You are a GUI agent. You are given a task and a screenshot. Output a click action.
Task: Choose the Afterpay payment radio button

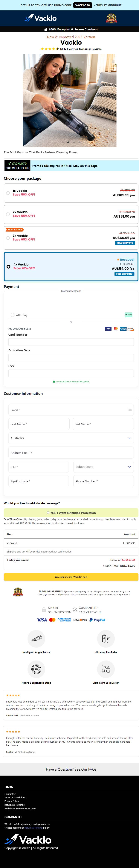13,315
